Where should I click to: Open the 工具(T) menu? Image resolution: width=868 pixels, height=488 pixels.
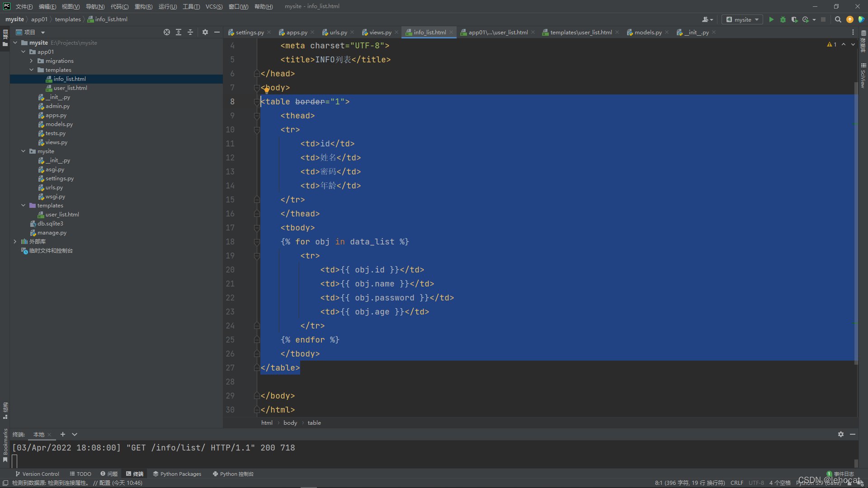coord(191,6)
